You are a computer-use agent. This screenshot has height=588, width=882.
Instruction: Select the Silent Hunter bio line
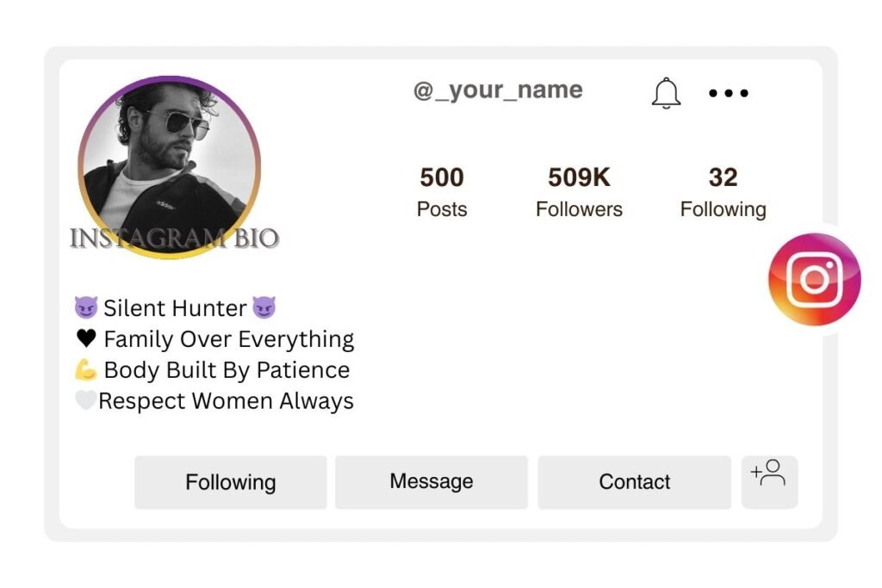(x=176, y=307)
